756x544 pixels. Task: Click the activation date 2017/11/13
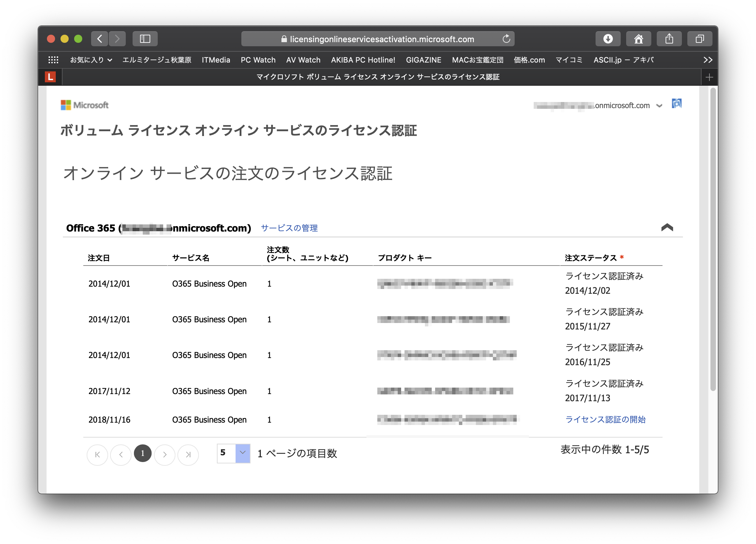pyautogui.click(x=588, y=398)
